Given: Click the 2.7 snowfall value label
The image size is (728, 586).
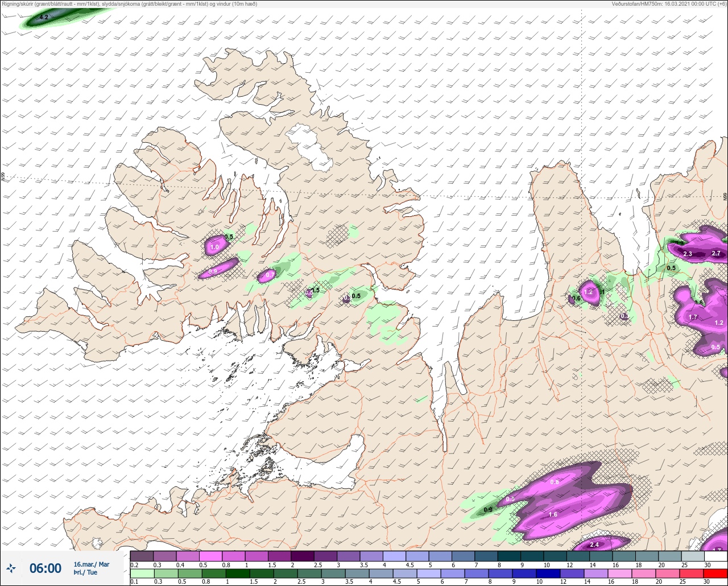Looking at the screenshot, I should (716, 253).
